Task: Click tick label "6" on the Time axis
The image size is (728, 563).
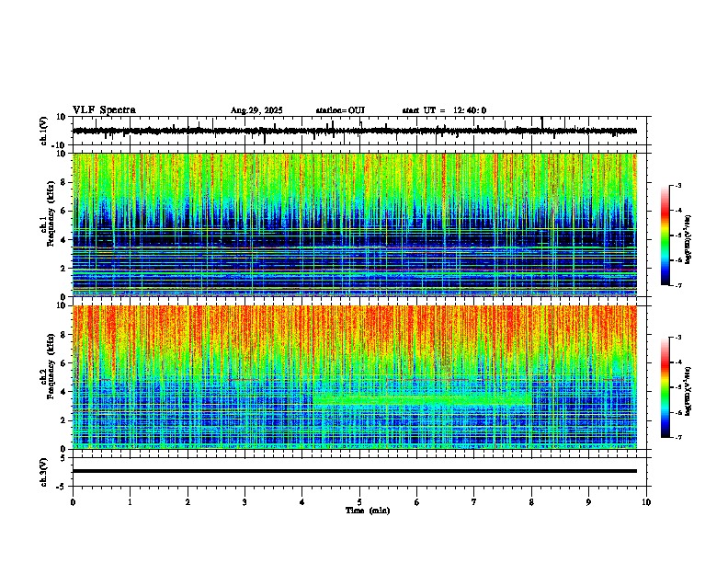Action: [x=417, y=502]
